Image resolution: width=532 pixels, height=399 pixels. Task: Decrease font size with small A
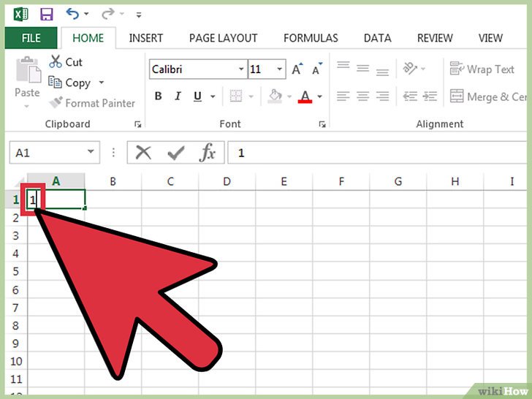point(317,69)
